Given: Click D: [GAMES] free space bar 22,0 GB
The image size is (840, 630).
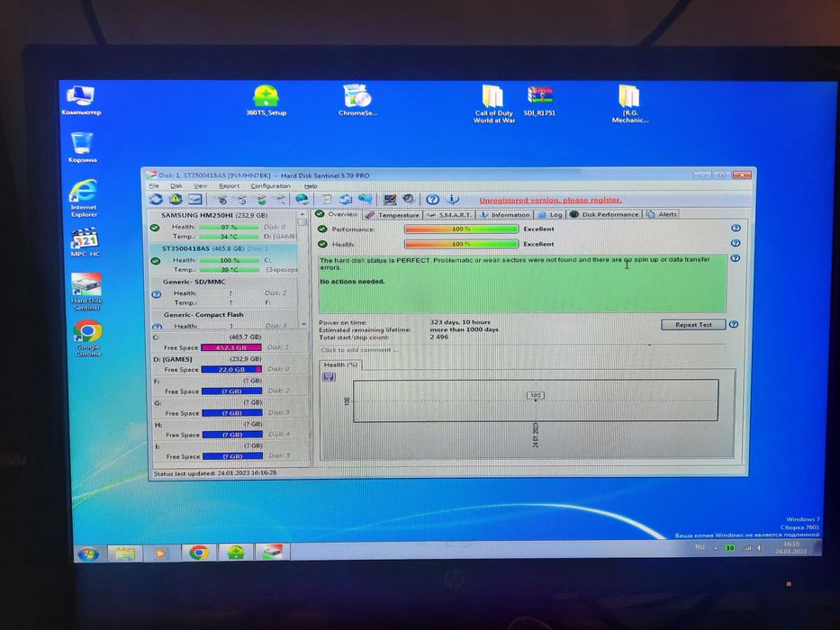Looking at the screenshot, I should coord(231,369).
